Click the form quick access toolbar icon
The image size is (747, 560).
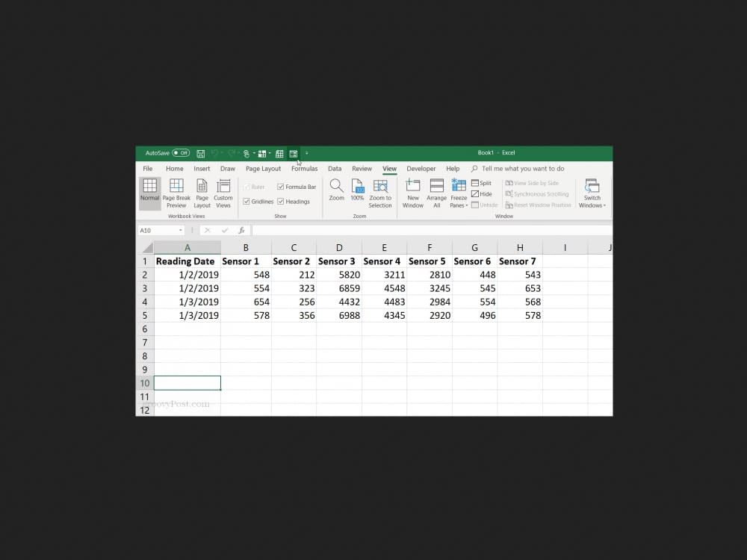[x=294, y=153]
